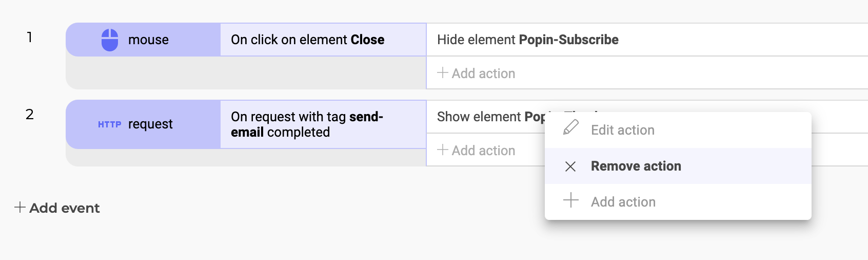Open the Hide element Popin-Subscribe action
Image resolution: width=868 pixels, height=260 pixels.
pos(647,40)
